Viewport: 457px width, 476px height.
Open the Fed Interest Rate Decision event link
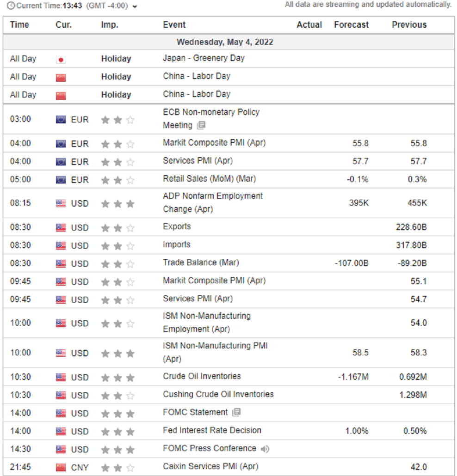tap(212, 430)
